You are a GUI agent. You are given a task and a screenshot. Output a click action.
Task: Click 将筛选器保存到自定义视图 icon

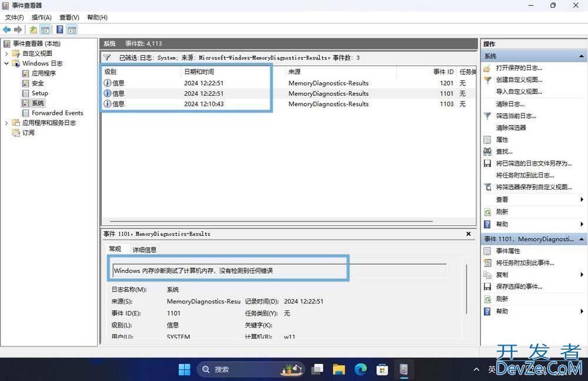[487, 187]
